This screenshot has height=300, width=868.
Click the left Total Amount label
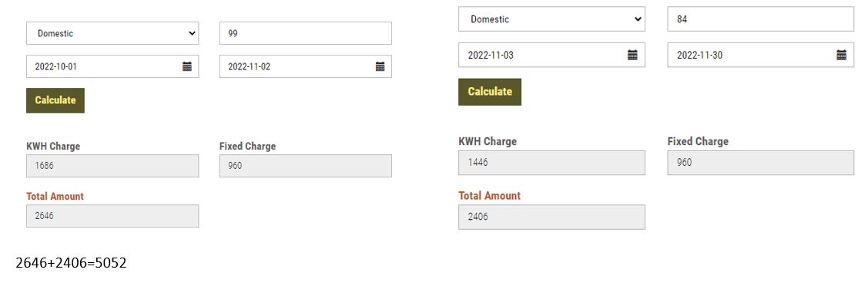pyautogui.click(x=55, y=197)
